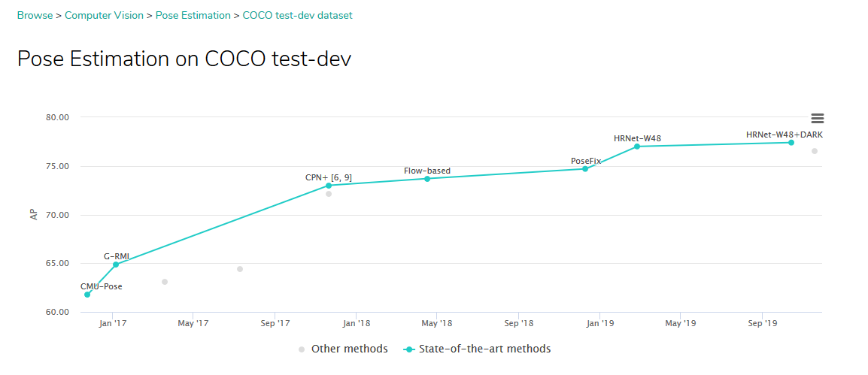
Task: Click the Browse breadcrumb link
Action: [x=35, y=15]
